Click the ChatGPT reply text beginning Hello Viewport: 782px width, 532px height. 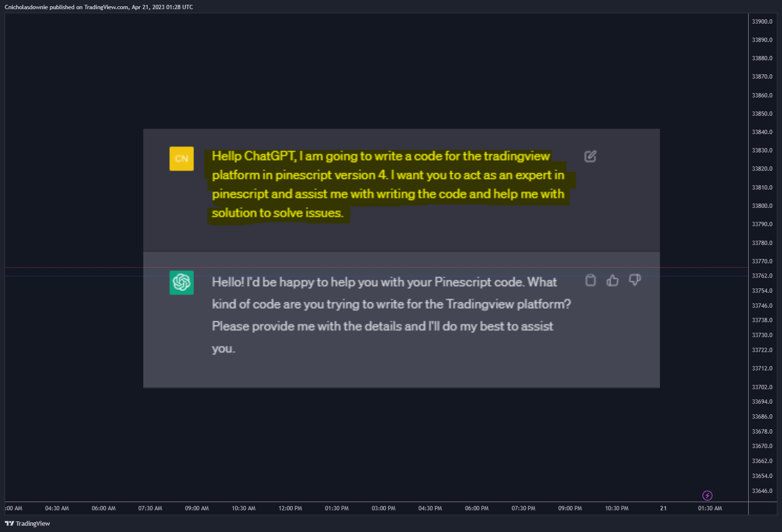[x=391, y=315]
